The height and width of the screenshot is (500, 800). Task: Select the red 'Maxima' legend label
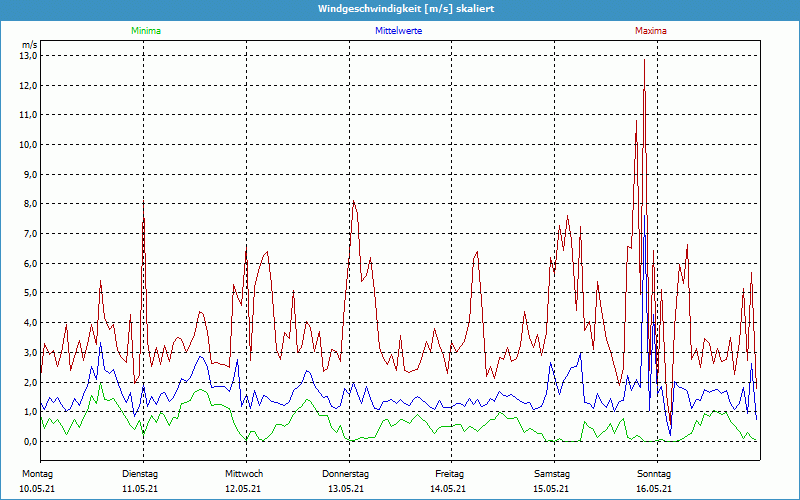click(651, 31)
